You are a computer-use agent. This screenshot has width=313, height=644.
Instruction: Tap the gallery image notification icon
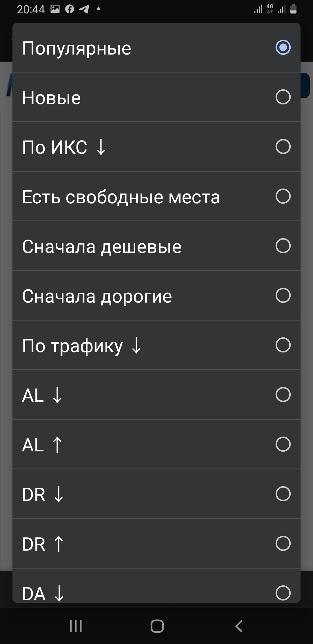tap(55, 9)
